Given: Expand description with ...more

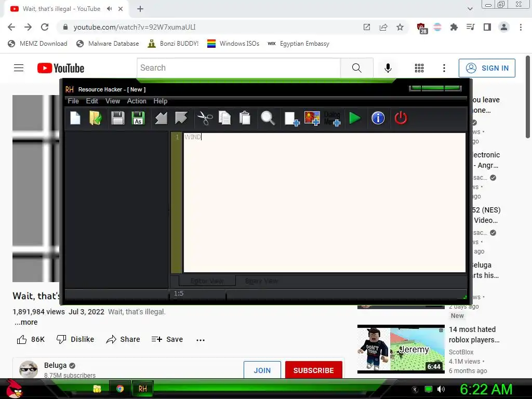Looking at the screenshot, I should click(26, 322).
